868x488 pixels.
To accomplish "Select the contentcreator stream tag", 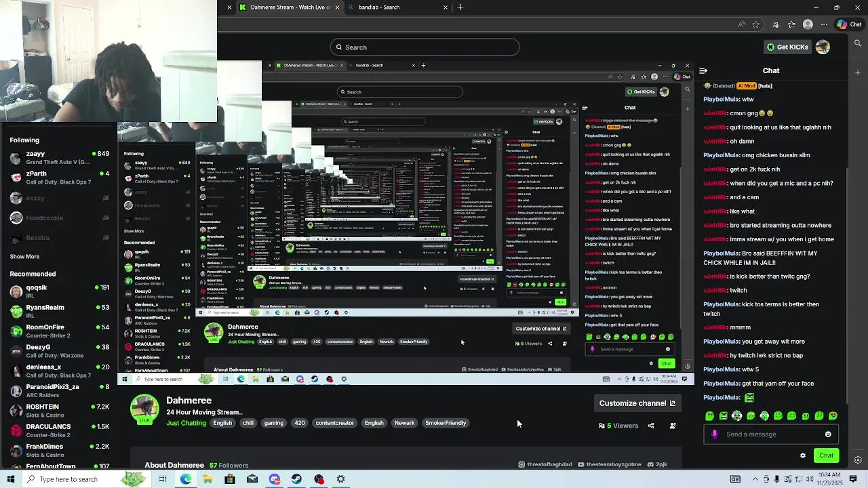I will pos(335,423).
